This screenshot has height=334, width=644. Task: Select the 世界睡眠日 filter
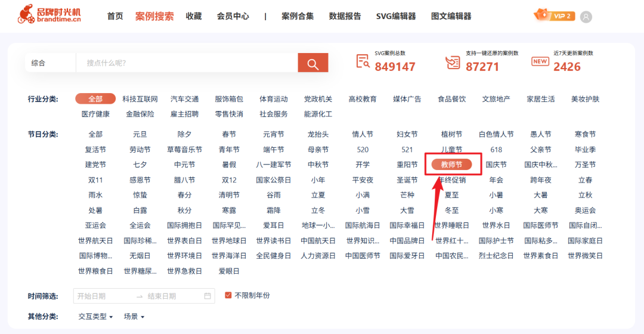point(452,225)
